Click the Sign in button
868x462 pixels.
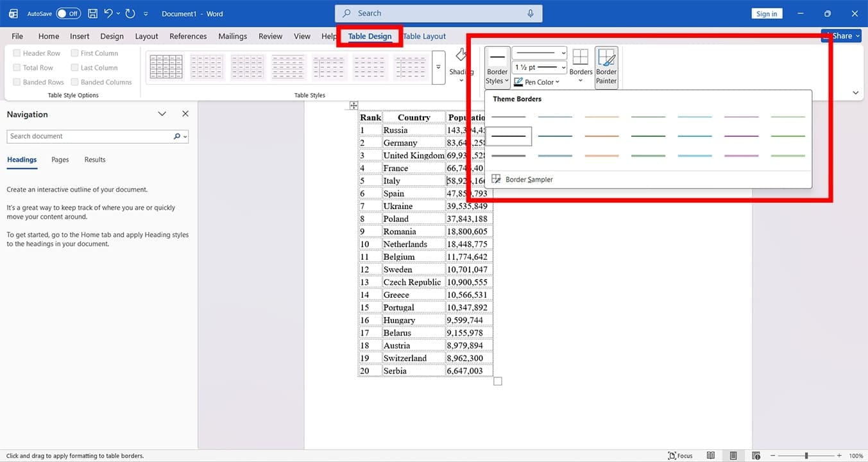[767, 13]
